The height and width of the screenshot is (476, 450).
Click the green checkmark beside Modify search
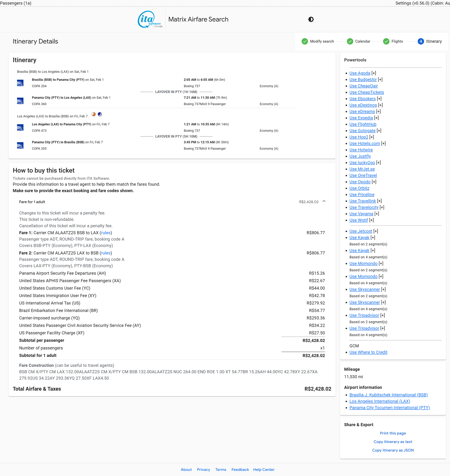[305, 41]
